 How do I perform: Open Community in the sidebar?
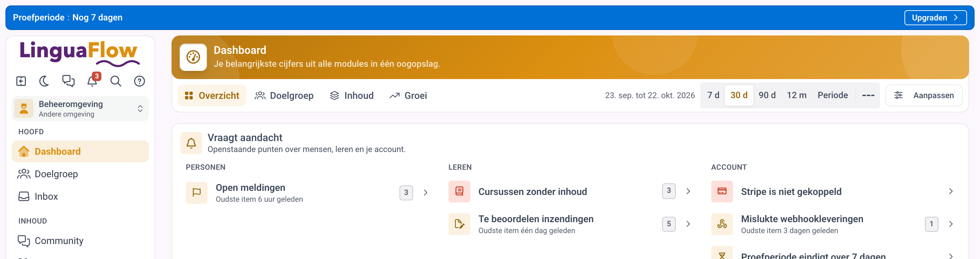[80, 241]
